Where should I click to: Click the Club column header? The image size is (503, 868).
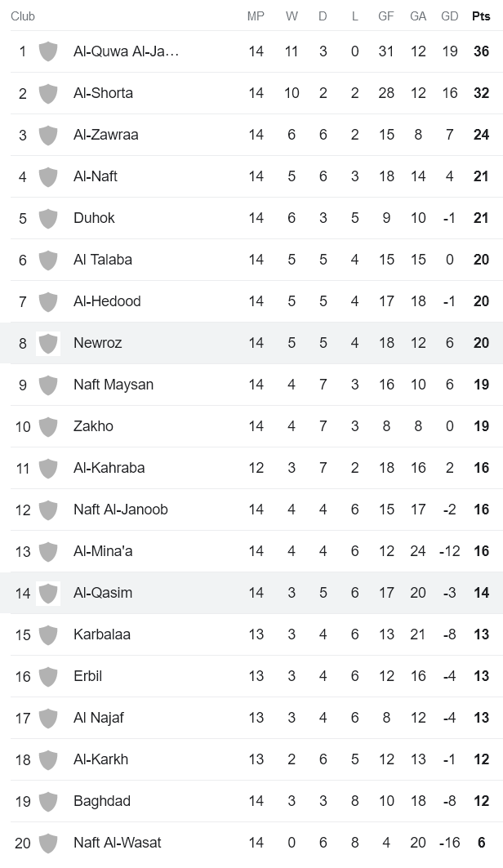click(23, 16)
